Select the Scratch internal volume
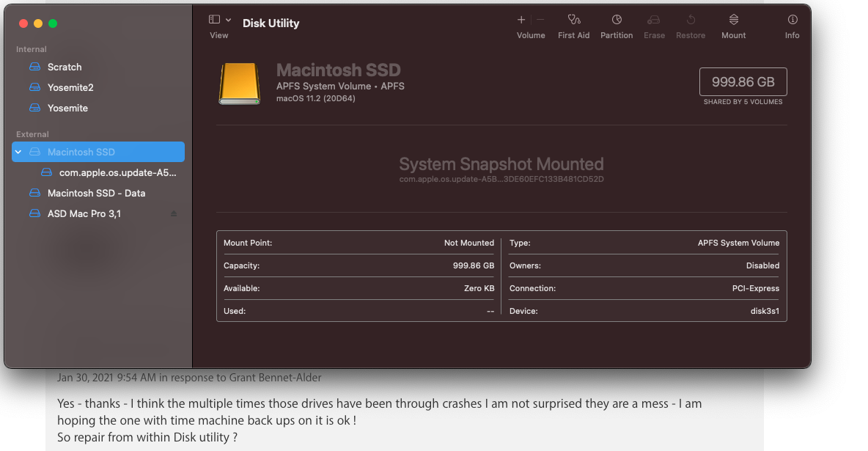The image size is (868, 451). (x=98, y=67)
